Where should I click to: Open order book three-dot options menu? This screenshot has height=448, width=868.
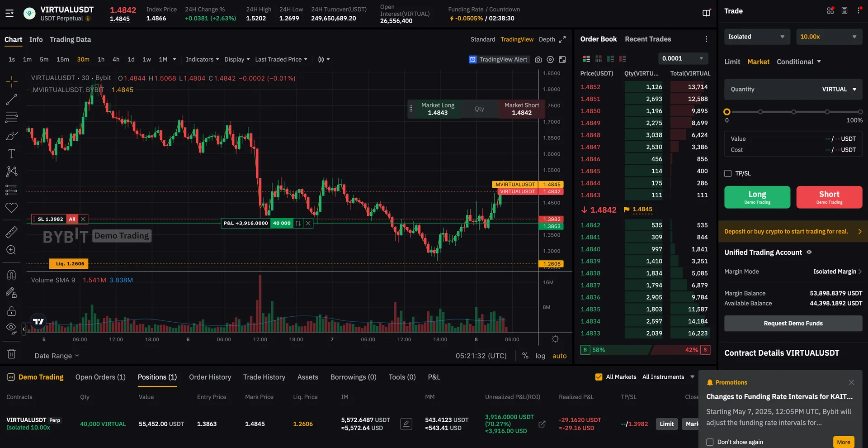click(706, 39)
